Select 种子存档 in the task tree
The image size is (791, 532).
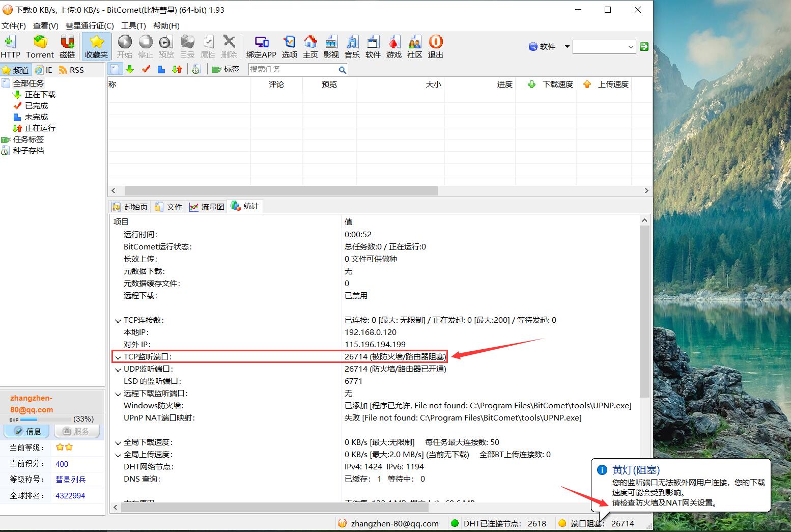tap(29, 150)
